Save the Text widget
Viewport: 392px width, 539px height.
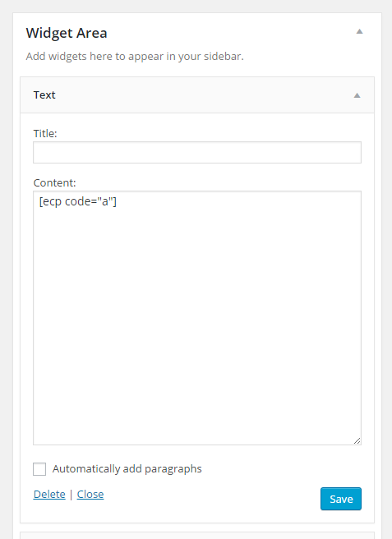341,499
